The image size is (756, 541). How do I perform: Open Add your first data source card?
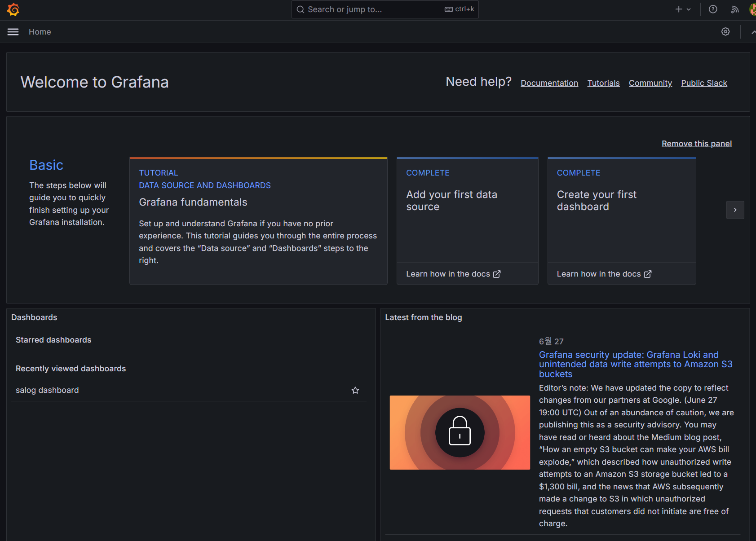468,210
